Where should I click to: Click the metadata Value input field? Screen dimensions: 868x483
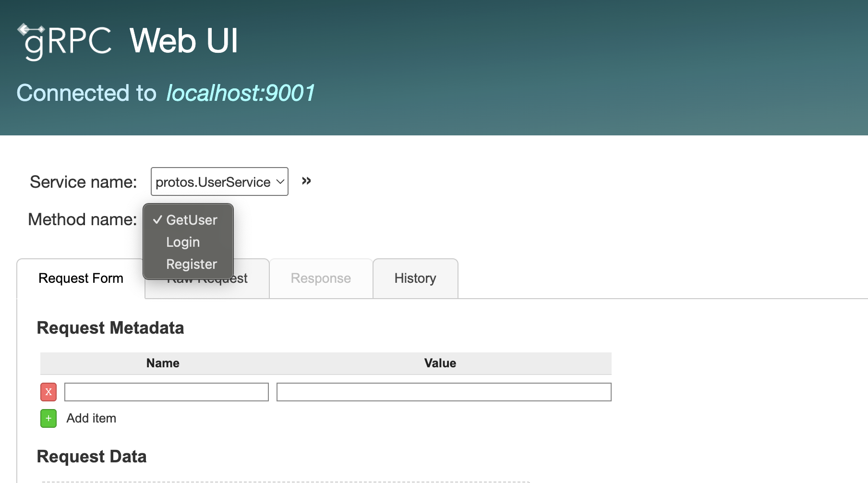pyautogui.click(x=443, y=392)
